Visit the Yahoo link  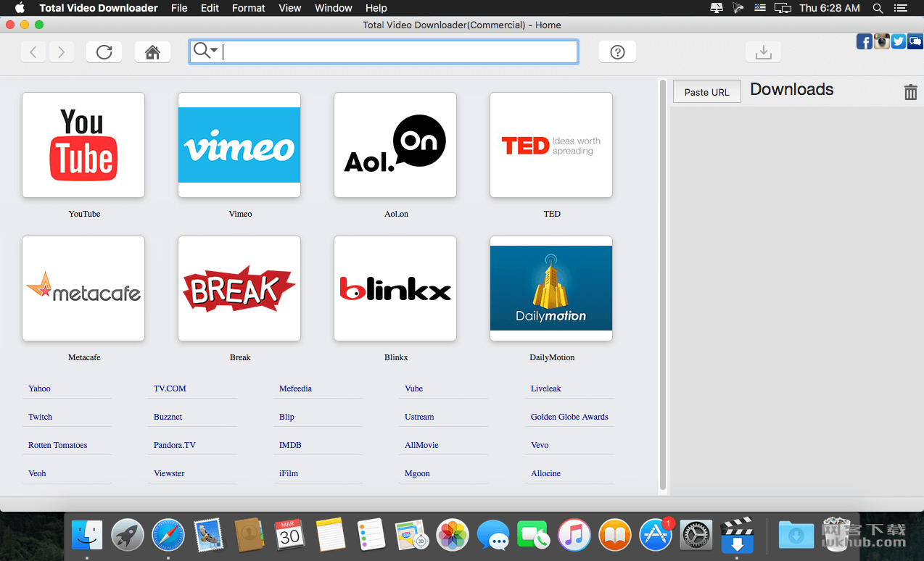(40, 388)
